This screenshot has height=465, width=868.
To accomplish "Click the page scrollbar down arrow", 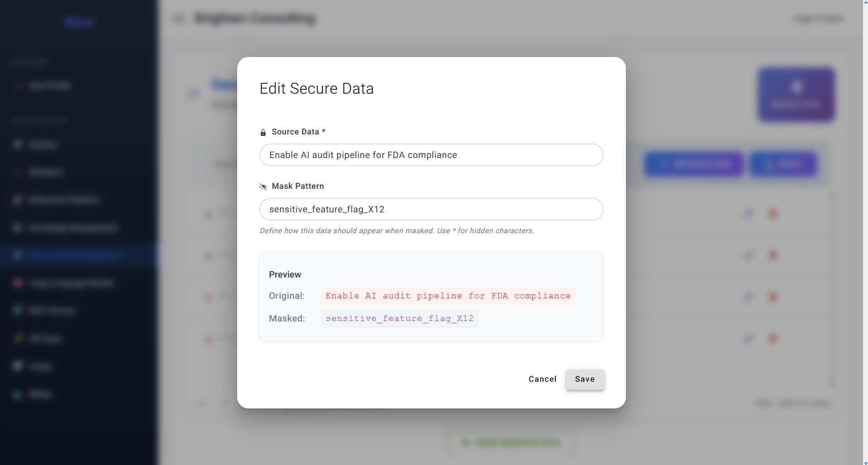I will (x=865, y=462).
